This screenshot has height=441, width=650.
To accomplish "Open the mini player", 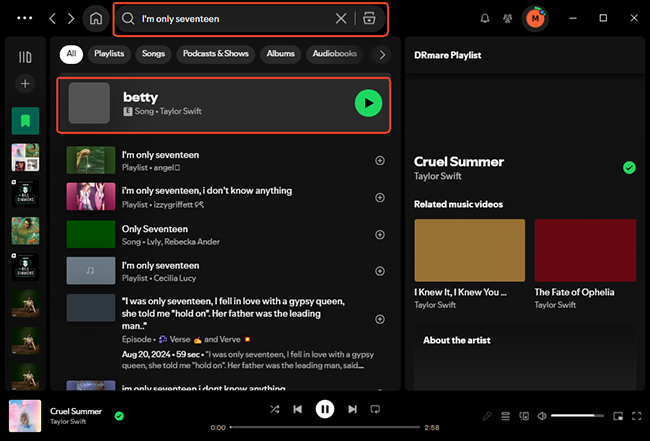I will [618, 416].
